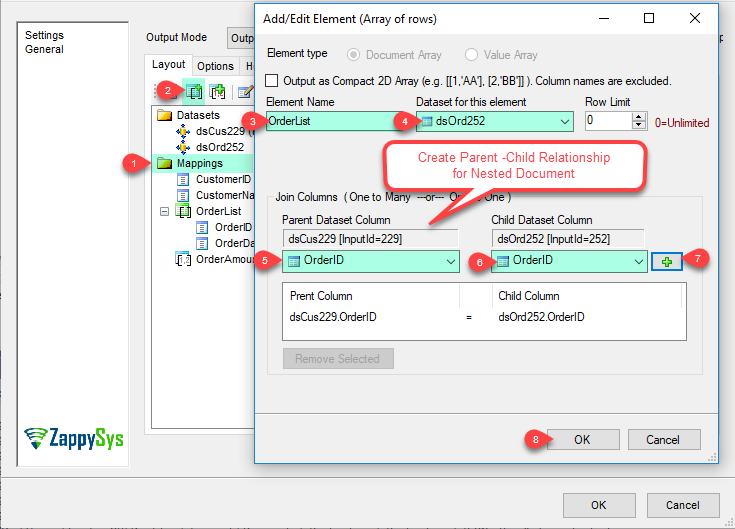Select the Datasets folder node
The image size is (735, 529).
pos(188,115)
